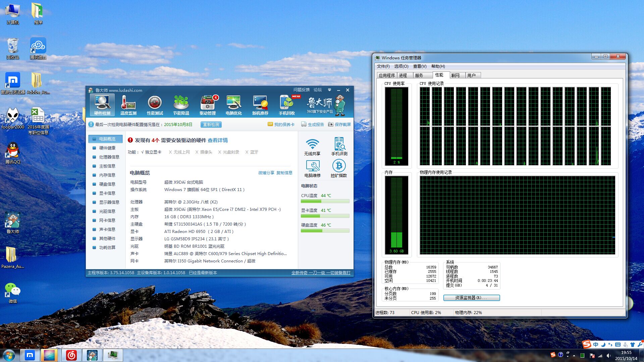This screenshot has width=644, height=362.
Task: Click 无线共享 wireless sharing icon
Action: 312,147
